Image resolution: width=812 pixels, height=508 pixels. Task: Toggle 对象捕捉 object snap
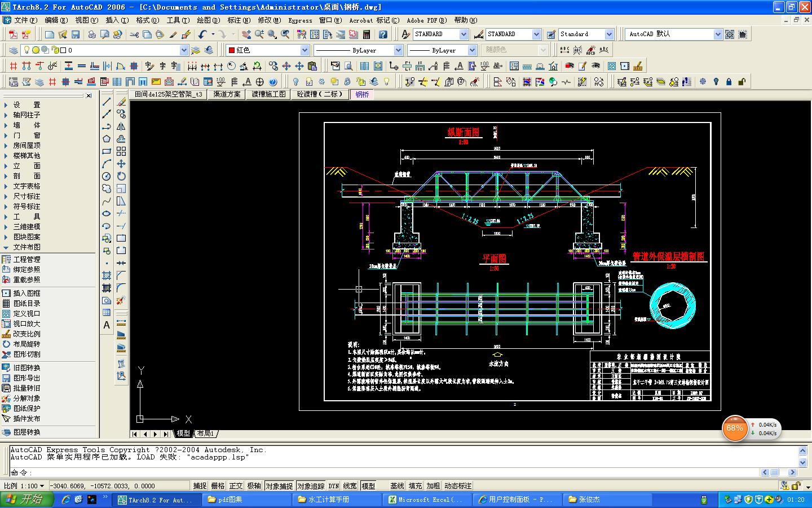click(x=279, y=485)
